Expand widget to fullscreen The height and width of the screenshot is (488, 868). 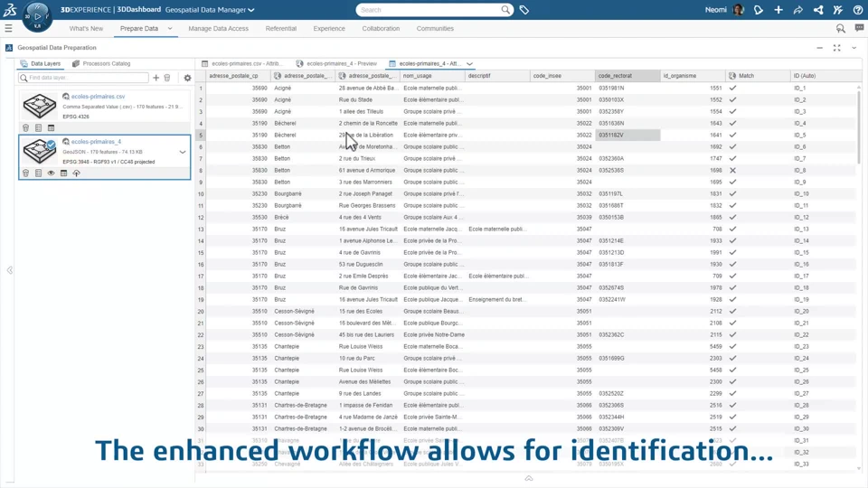[837, 48]
